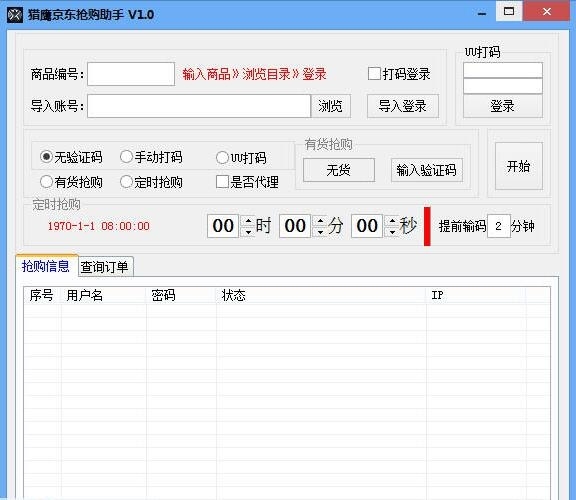Enable the 打码登录 checkbox
The image size is (576, 500).
point(374,73)
